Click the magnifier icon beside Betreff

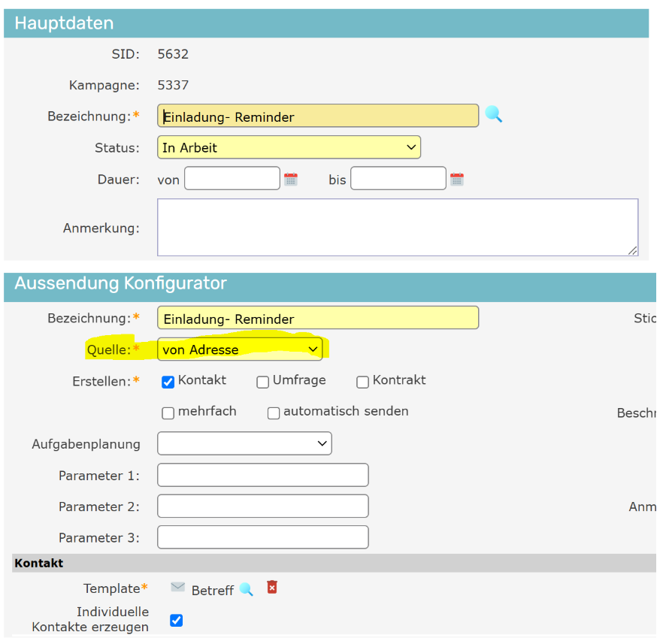coord(247,590)
